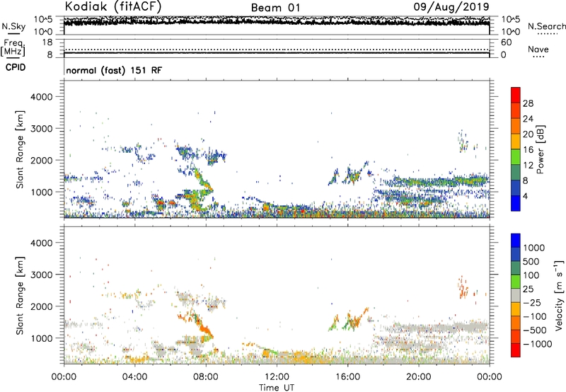
Task: Click the 1000 tick on the velocity panel
Action: [41, 338]
